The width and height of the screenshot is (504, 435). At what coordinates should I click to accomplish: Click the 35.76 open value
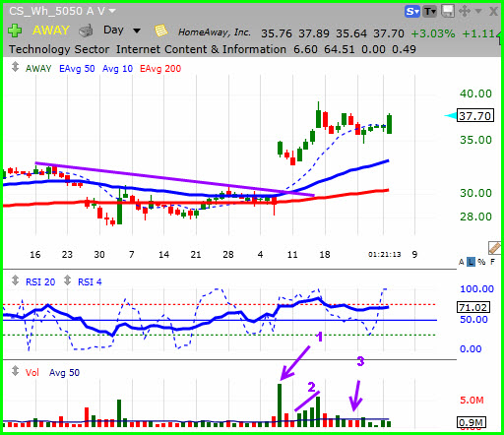(277, 33)
